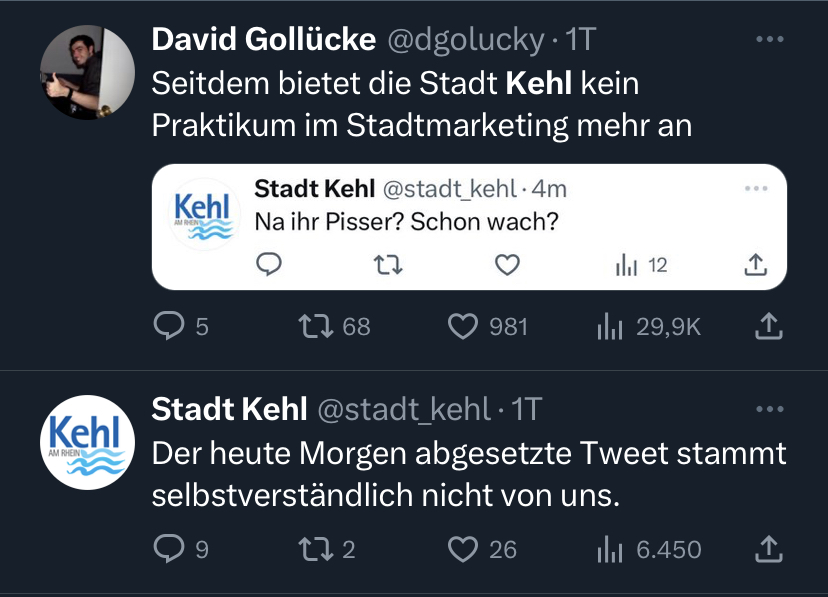Open more options in quoted tweet

tap(756, 188)
